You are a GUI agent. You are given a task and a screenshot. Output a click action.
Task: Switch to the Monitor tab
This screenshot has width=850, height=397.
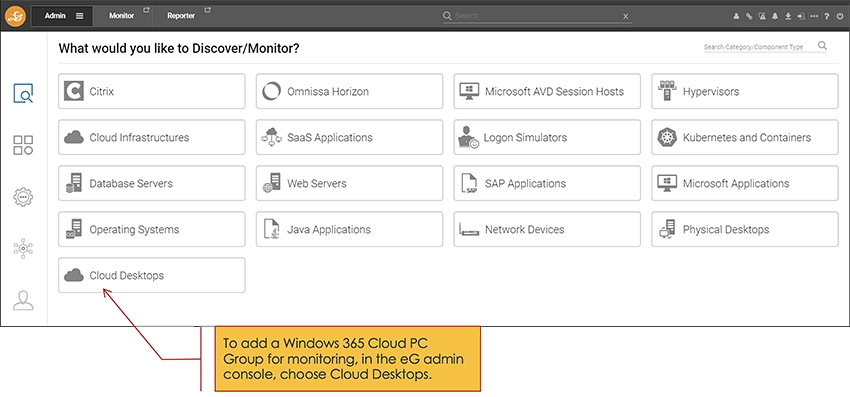[121, 16]
